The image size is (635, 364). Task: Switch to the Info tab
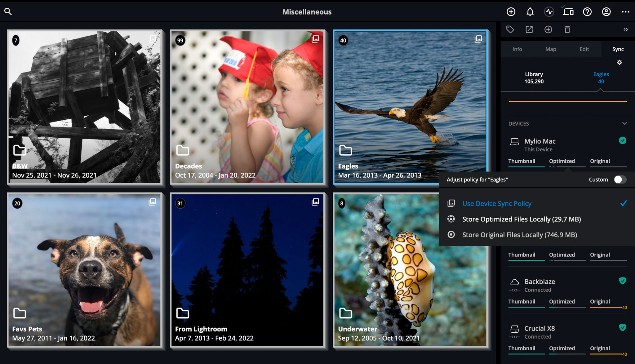[517, 49]
